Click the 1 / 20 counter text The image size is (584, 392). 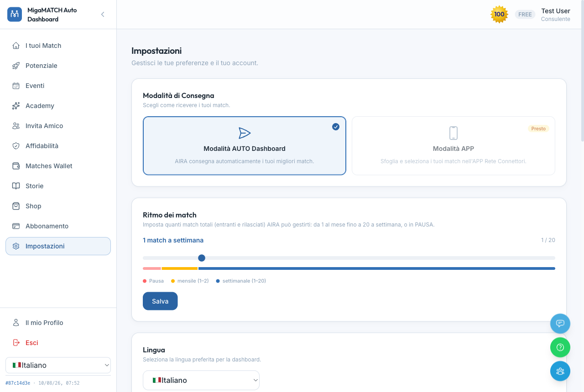pos(548,240)
